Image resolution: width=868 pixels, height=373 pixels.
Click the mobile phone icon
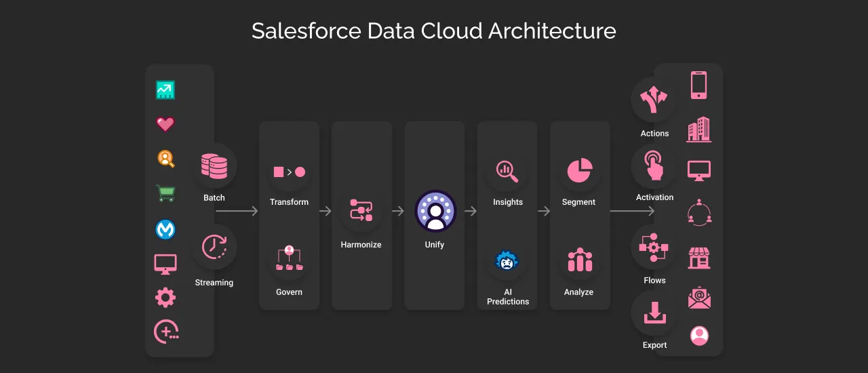pos(699,85)
